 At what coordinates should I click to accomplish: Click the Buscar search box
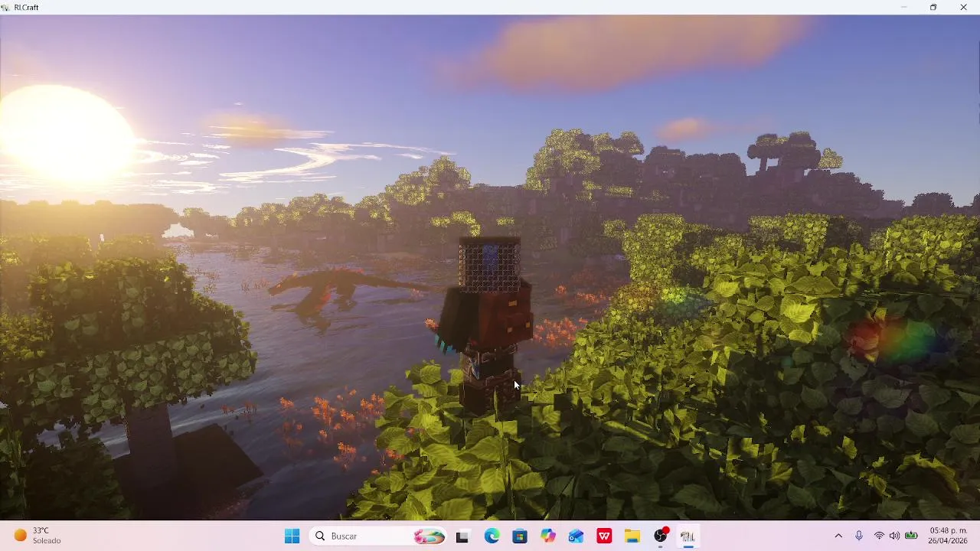(x=379, y=536)
